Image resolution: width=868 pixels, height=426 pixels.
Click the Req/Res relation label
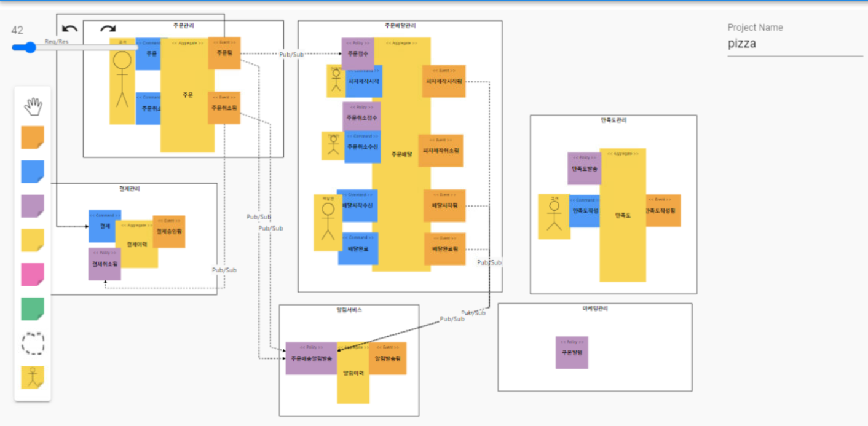55,42
